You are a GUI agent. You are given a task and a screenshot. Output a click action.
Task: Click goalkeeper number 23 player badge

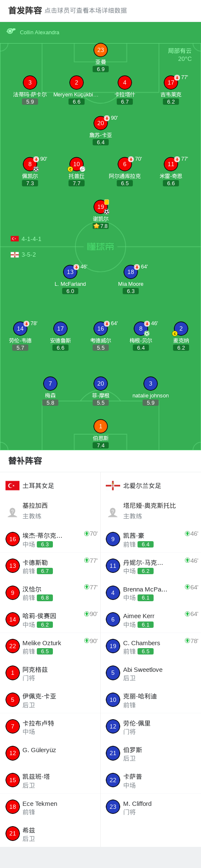pyautogui.click(x=101, y=50)
